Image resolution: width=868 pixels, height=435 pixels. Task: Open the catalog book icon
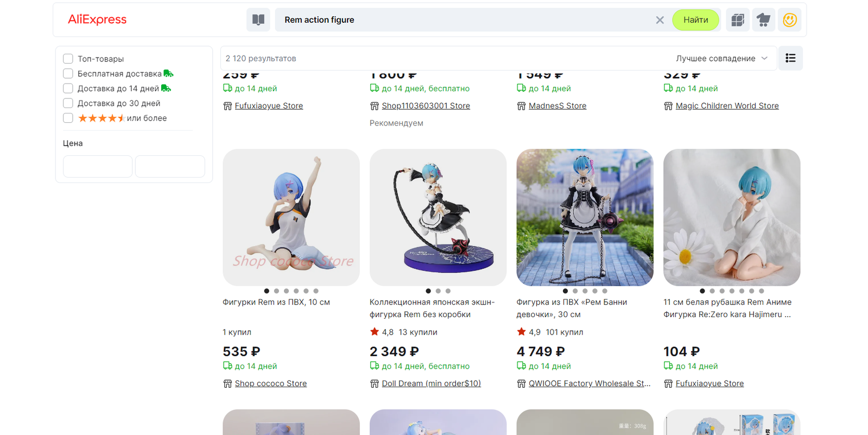click(258, 20)
